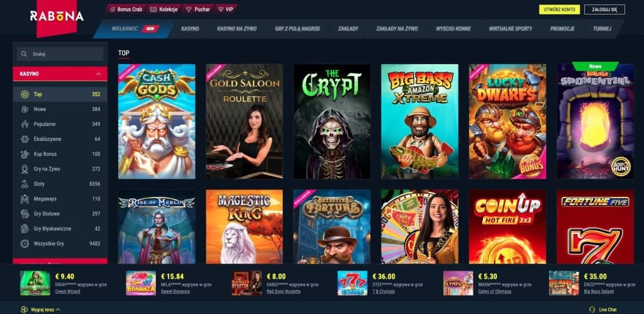The width and height of the screenshot is (644, 314).
Task: Click the Zaloguj się button
Action: click(604, 9)
